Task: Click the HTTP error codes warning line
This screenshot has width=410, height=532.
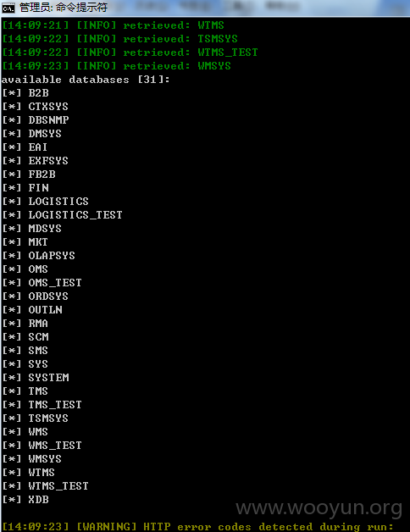Action: [x=198, y=527]
